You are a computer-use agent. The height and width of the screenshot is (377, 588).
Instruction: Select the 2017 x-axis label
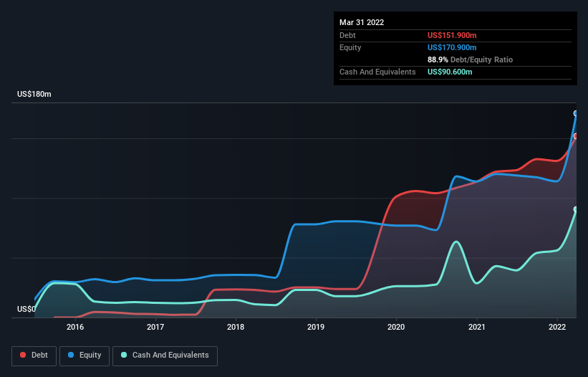coord(155,327)
